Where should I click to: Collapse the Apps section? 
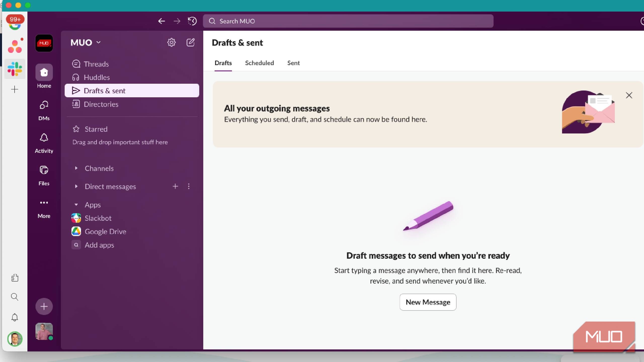(x=76, y=205)
